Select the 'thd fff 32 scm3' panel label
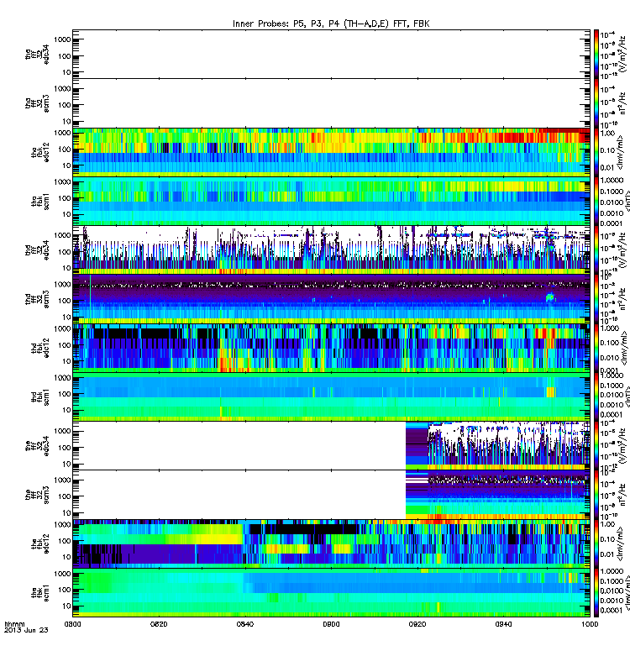Image resolution: width=630 pixels, height=672 pixels. [37, 299]
